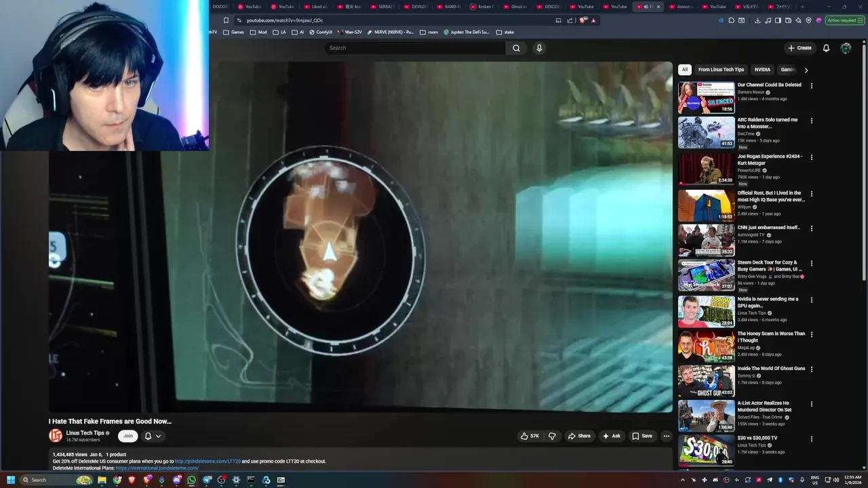Switch to the Ghost in browser tab
Image resolution: width=868 pixels, height=488 pixels.
tap(515, 7)
